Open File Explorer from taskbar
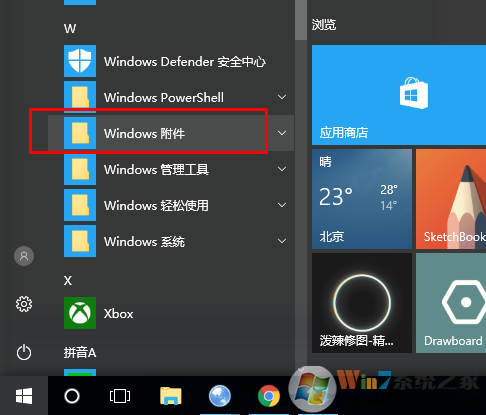The width and height of the screenshot is (486, 415). 171,396
